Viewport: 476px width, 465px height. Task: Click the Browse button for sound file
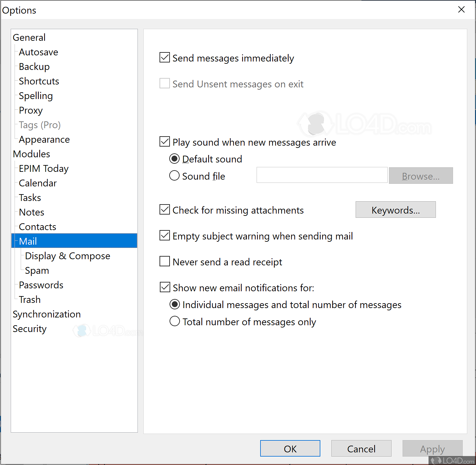coord(421,176)
